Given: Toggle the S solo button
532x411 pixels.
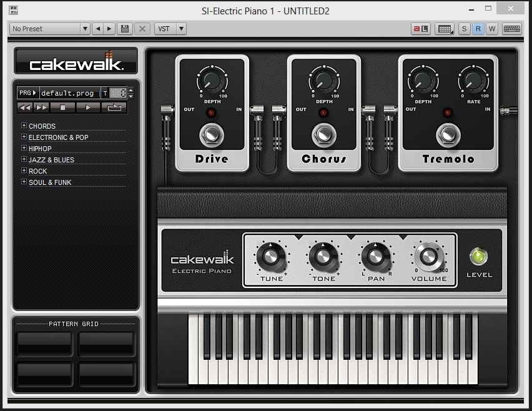Looking at the screenshot, I should tap(464, 29).
